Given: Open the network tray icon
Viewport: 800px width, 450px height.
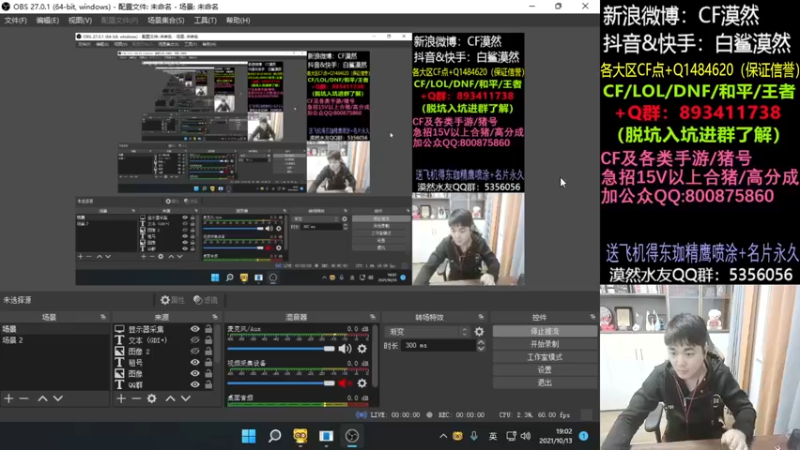Looking at the screenshot, I should (511, 436).
